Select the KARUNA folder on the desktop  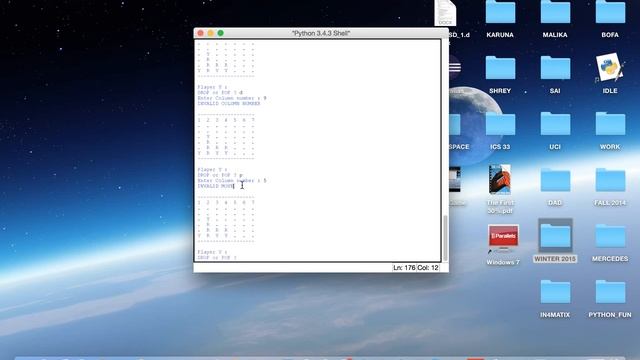pos(500,12)
